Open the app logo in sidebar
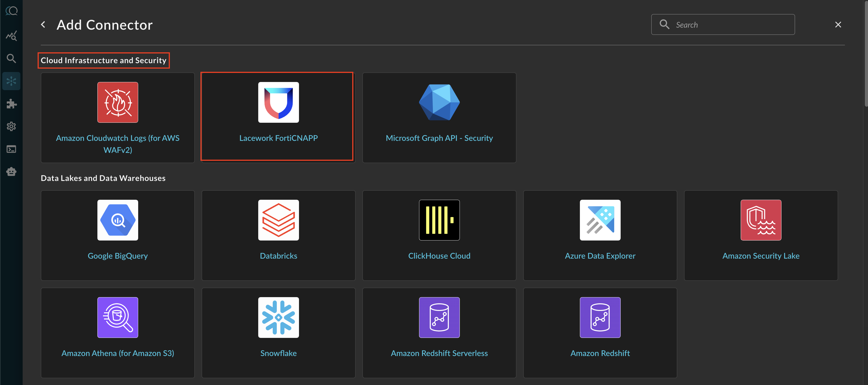Screen dimensions: 868x385 click(12, 11)
